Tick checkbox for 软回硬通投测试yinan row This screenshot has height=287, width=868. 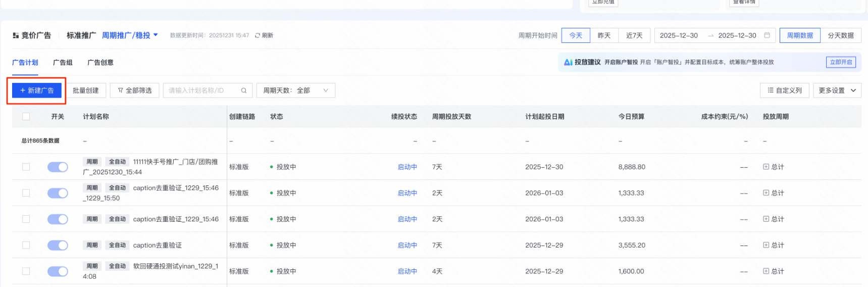26,271
